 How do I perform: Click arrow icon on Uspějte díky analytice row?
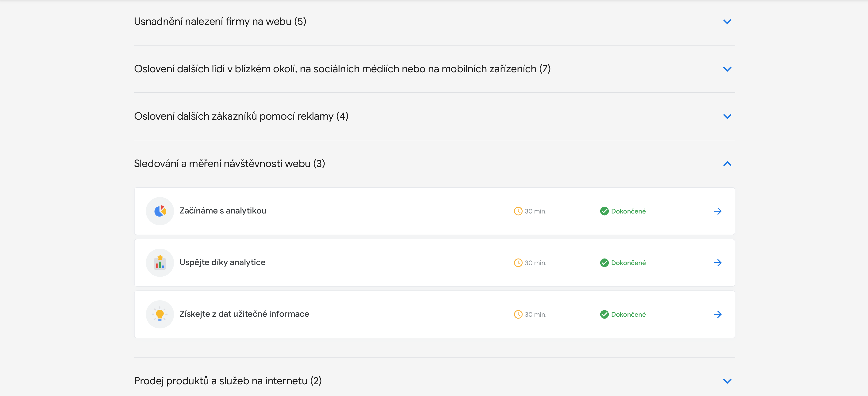[718, 263]
